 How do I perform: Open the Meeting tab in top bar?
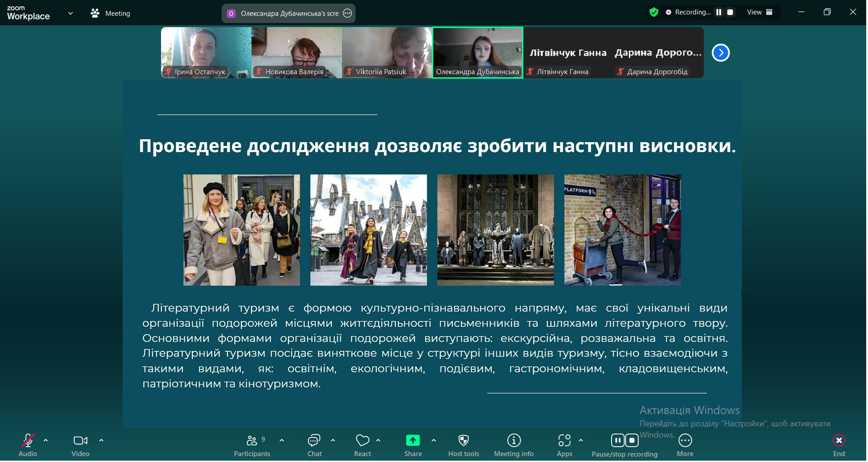point(111,14)
